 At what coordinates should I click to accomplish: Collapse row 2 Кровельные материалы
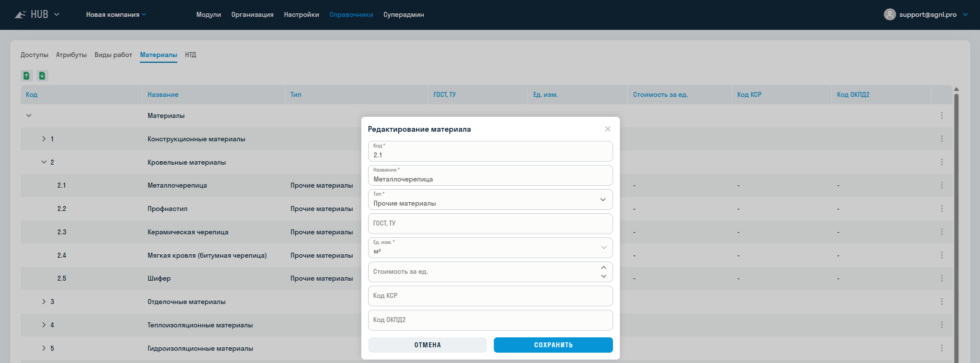(x=44, y=162)
